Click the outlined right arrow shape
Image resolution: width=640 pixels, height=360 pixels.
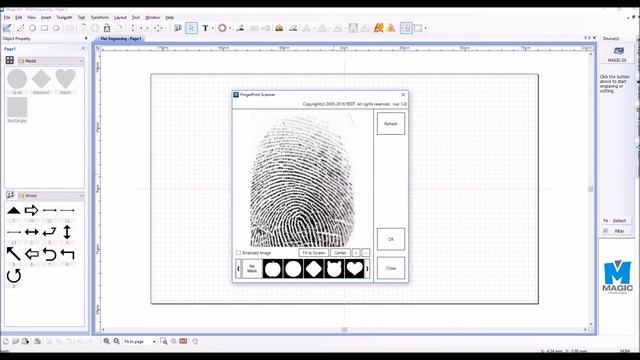point(31,211)
